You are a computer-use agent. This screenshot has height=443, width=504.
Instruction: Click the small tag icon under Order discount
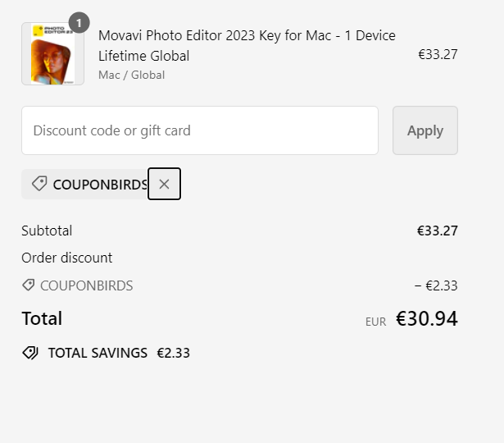pos(29,285)
